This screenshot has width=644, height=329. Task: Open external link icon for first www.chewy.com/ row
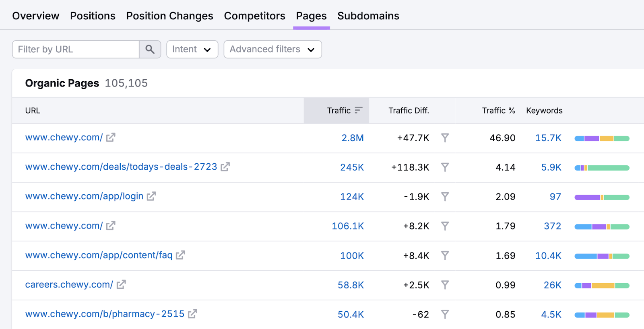[111, 138]
